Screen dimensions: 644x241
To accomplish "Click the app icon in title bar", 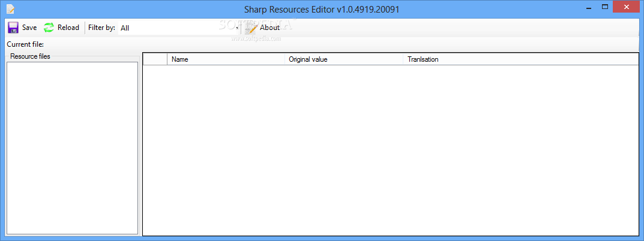I will click(10, 8).
